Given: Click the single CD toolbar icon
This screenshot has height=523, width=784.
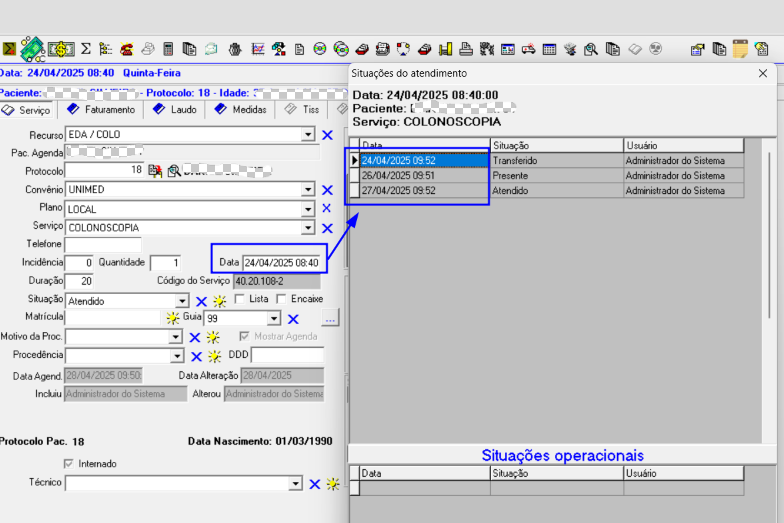Looking at the screenshot, I should point(320,49).
